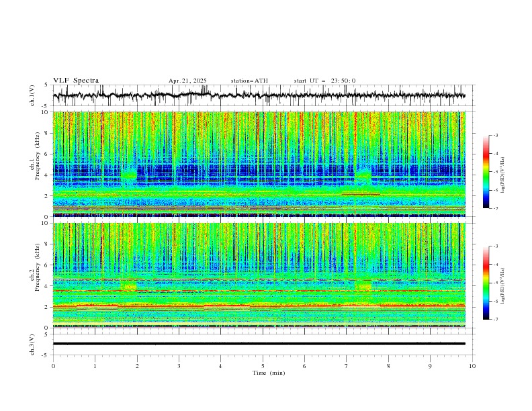Click the ch.1 colorbar "log(PSD)(V²/Hz)" label
Screen dimensions: 532x411
503,175
